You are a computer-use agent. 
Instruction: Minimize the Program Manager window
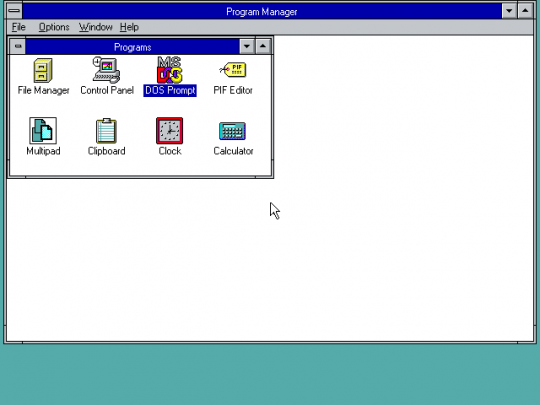point(509,11)
